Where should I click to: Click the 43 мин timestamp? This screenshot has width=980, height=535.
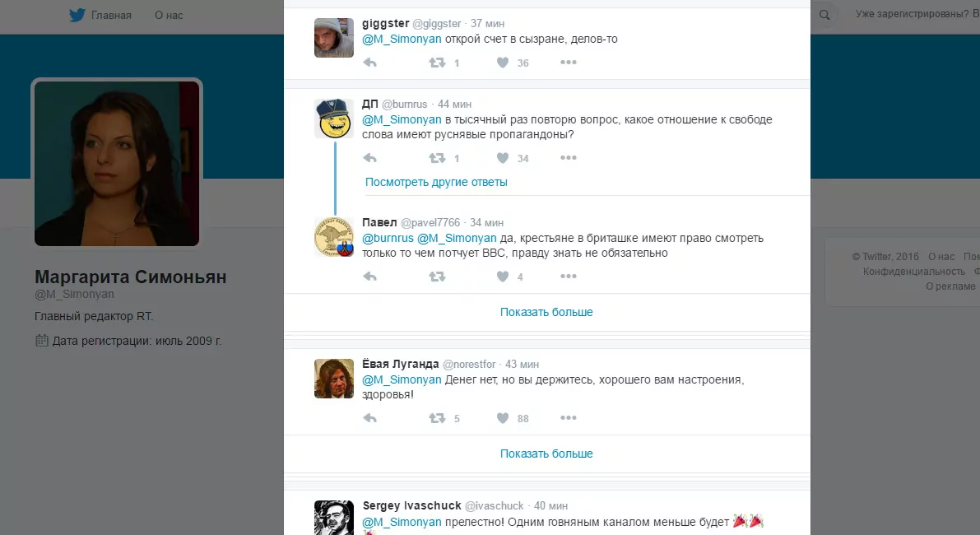tap(522, 365)
